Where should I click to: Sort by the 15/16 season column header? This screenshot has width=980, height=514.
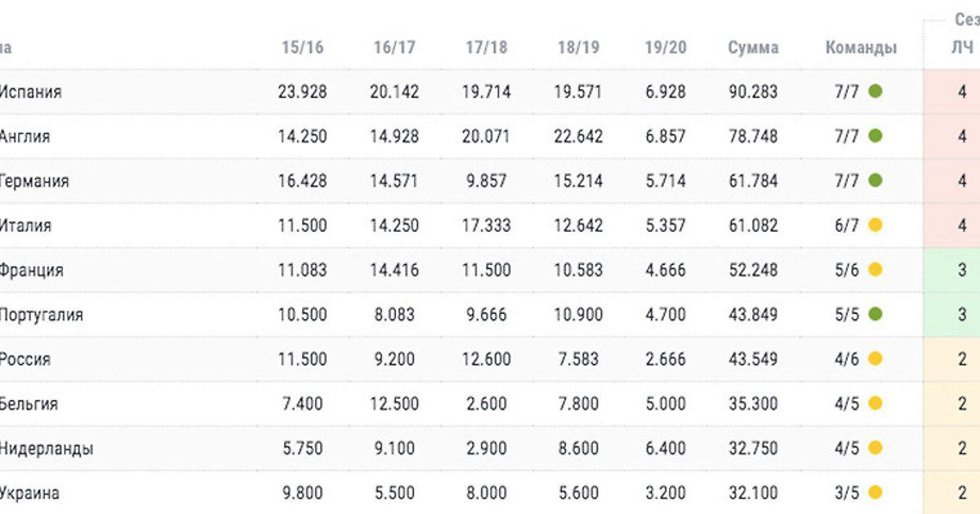[x=302, y=47]
